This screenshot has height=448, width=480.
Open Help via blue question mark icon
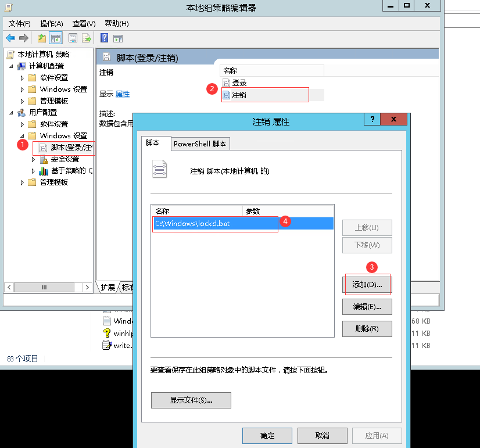pos(104,38)
